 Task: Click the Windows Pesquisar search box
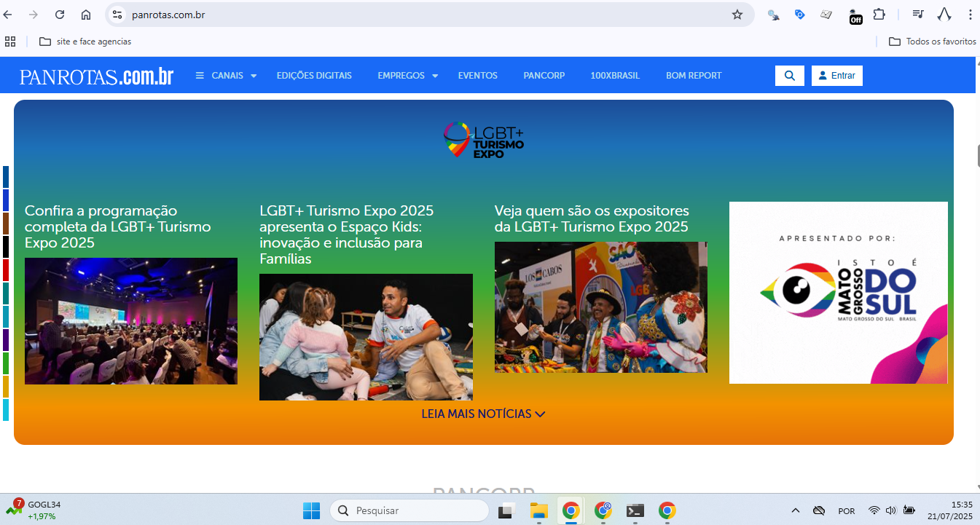pos(409,510)
